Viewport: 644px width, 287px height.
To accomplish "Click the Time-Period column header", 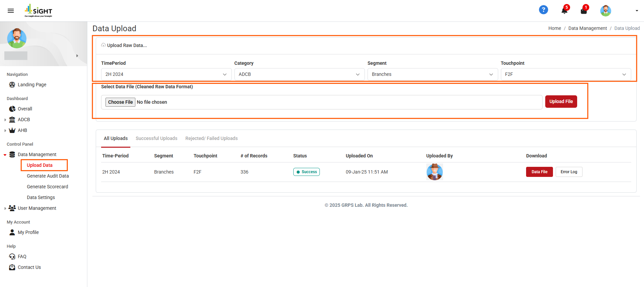I will [x=115, y=156].
